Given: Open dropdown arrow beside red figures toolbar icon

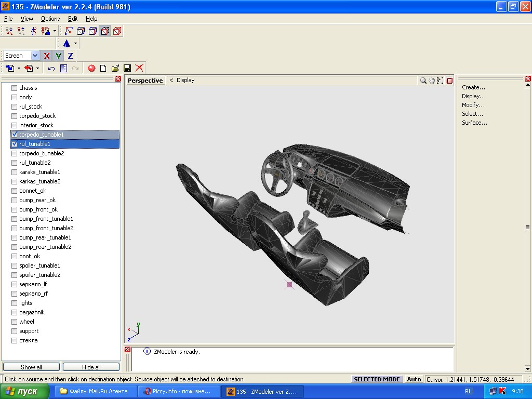Looking at the screenshot, I should 55,31.
